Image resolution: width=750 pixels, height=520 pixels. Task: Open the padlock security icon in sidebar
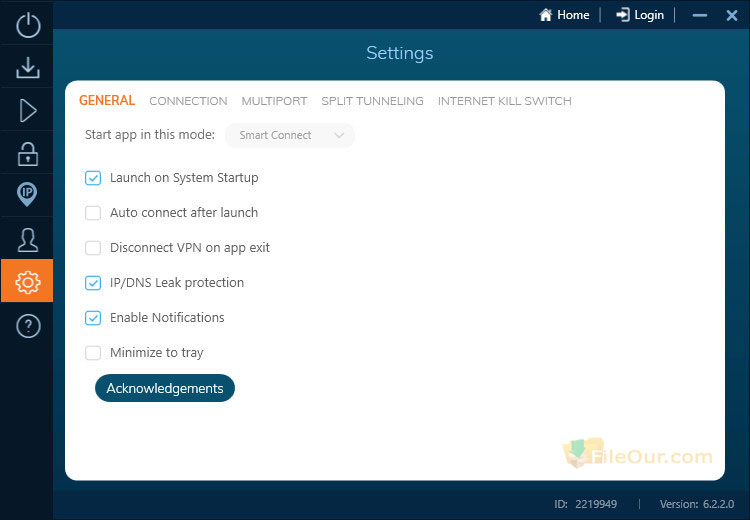[28, 154]
